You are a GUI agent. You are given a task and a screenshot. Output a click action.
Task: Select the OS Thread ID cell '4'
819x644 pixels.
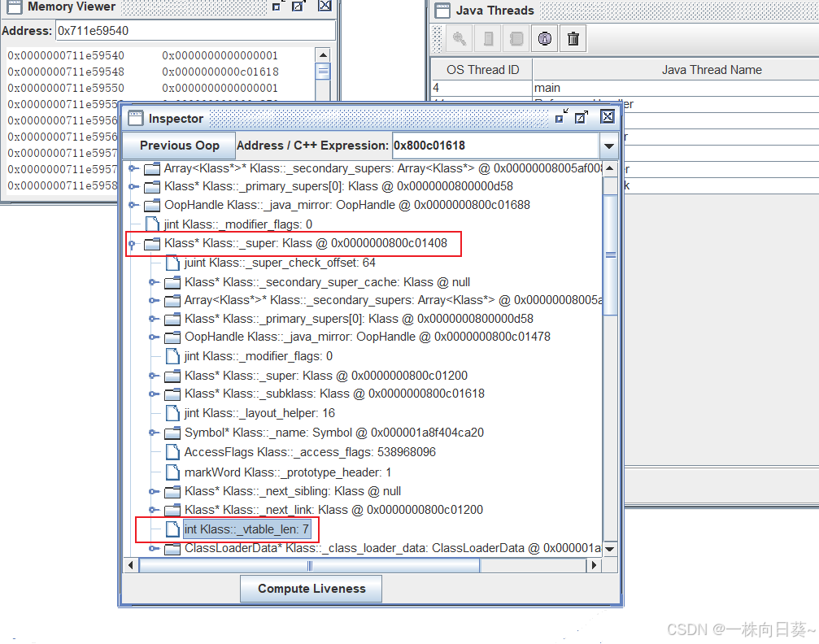[481, 88]
